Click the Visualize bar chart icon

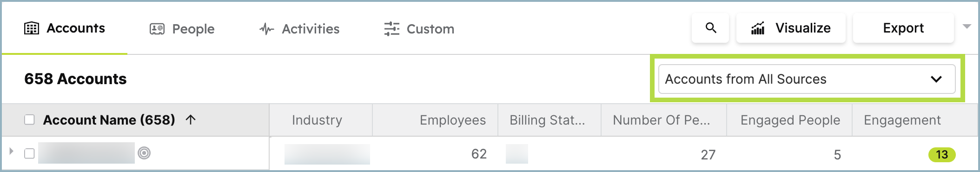click(x=758, y=28)
